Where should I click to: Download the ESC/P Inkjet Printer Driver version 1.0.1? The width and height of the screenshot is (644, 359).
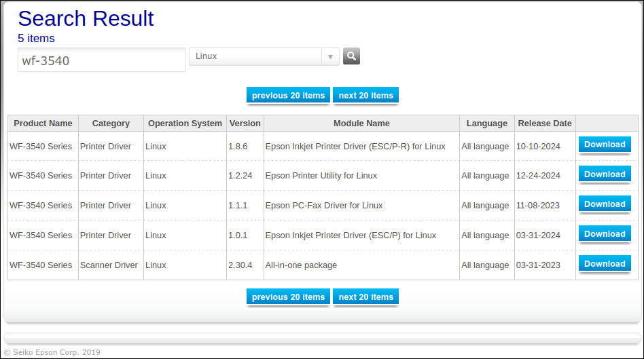(604, 234)
